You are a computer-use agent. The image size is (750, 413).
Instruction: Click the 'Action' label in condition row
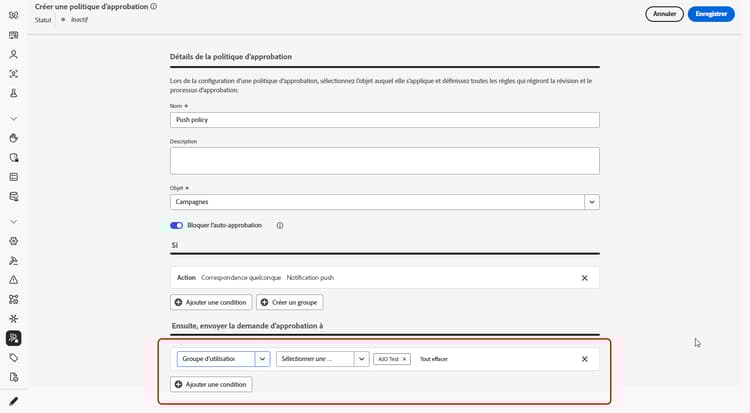186,278
